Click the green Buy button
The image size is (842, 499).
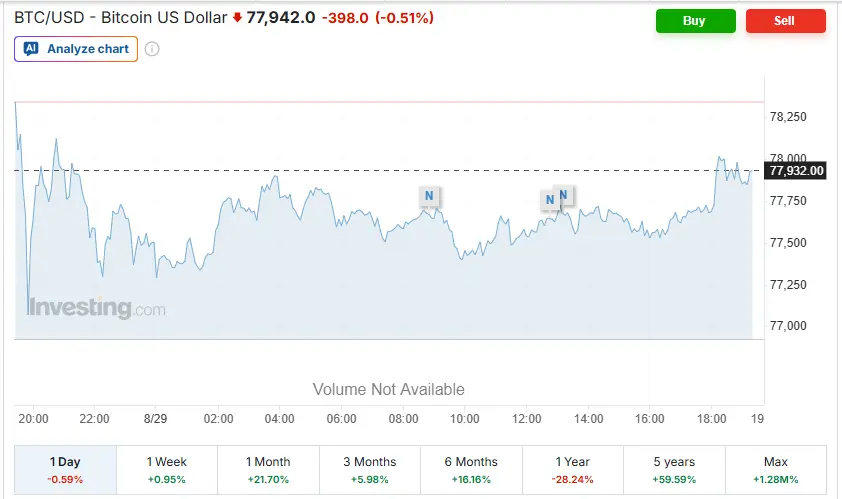[x=695, y=21]
